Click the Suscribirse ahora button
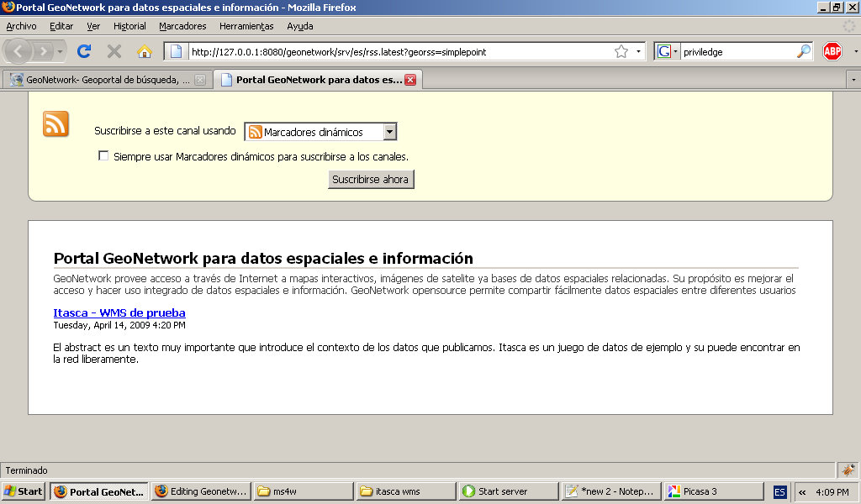 [371, 180]
